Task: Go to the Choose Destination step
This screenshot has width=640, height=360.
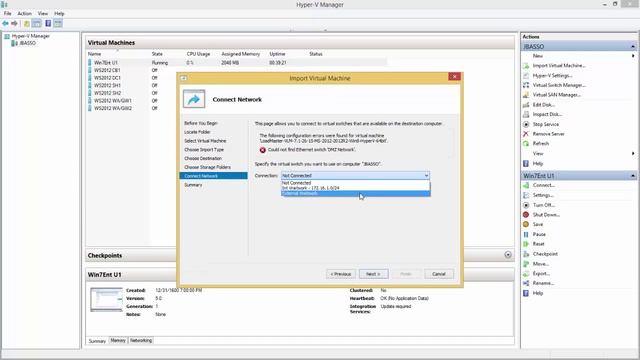Action: click(203, 158)
